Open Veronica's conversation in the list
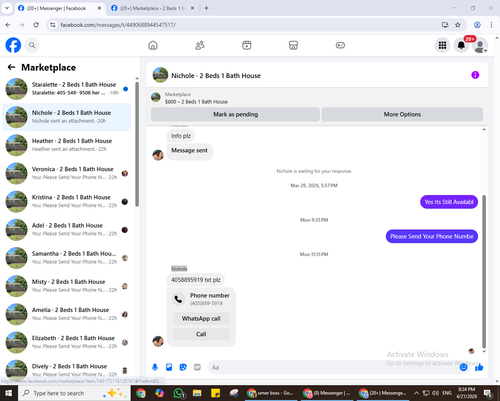The image size is (500, 401). [67, 173]
